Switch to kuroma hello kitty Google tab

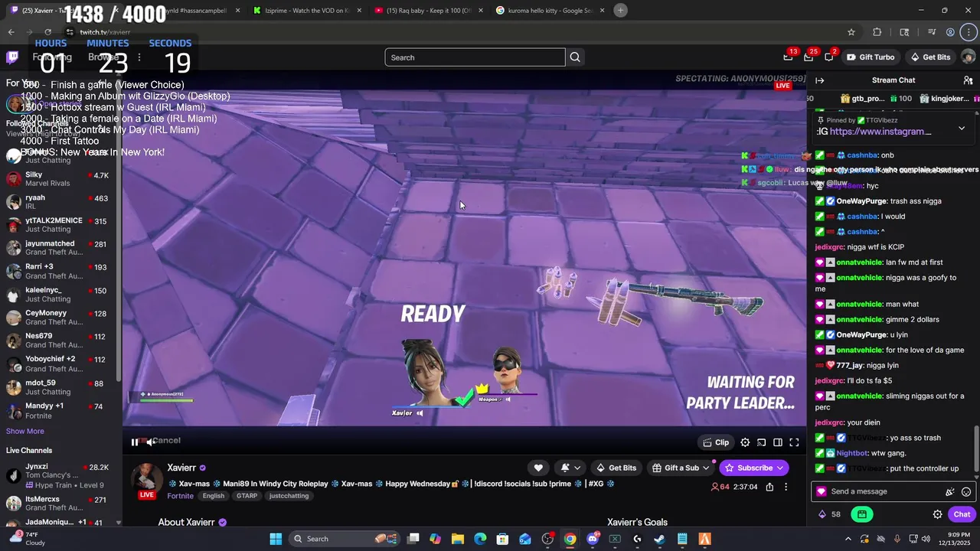[548, 11]
